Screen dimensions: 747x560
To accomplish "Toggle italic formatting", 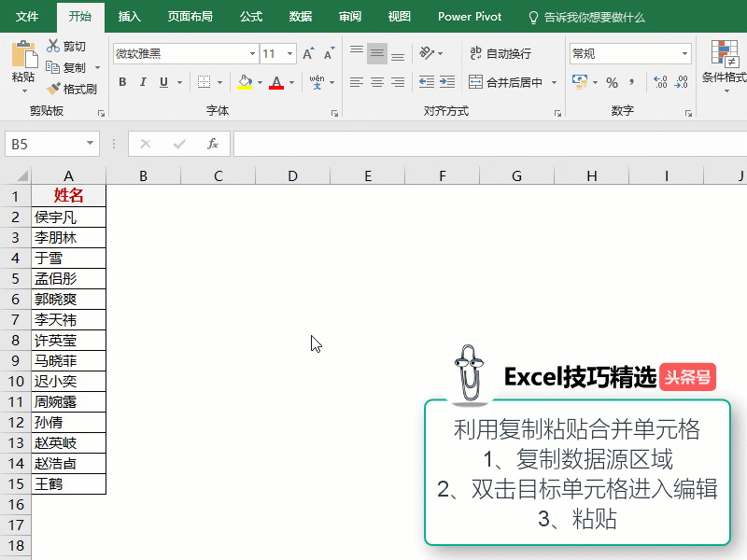I will pos(143,82).
